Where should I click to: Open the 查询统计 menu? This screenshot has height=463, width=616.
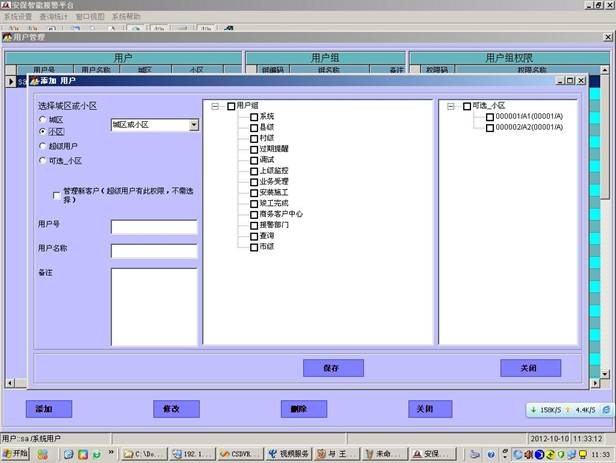pos(54,17)
